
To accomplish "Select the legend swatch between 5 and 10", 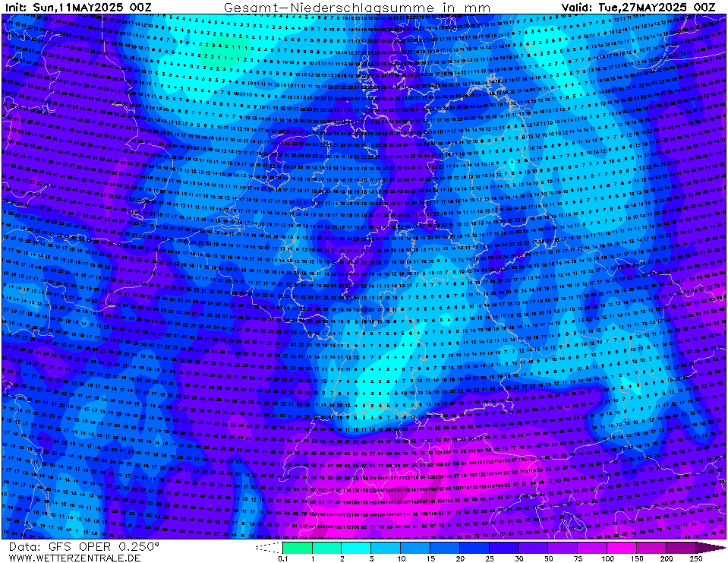I will [386, 548].
